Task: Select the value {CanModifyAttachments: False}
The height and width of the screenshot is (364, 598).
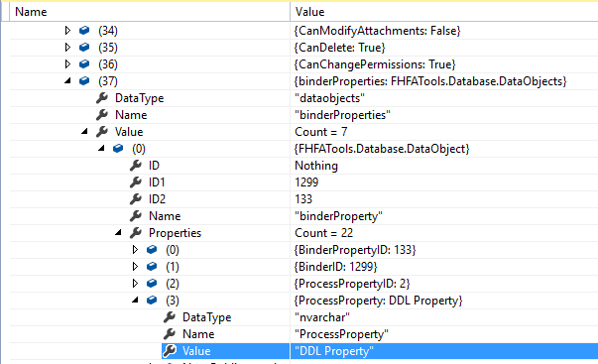Action: click(377, 31)
